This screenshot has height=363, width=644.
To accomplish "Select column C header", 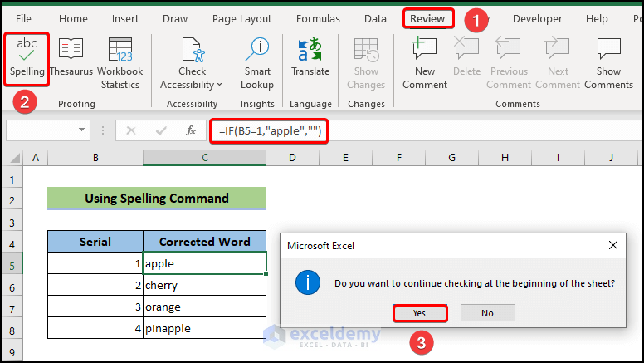I will click(204, 158).
